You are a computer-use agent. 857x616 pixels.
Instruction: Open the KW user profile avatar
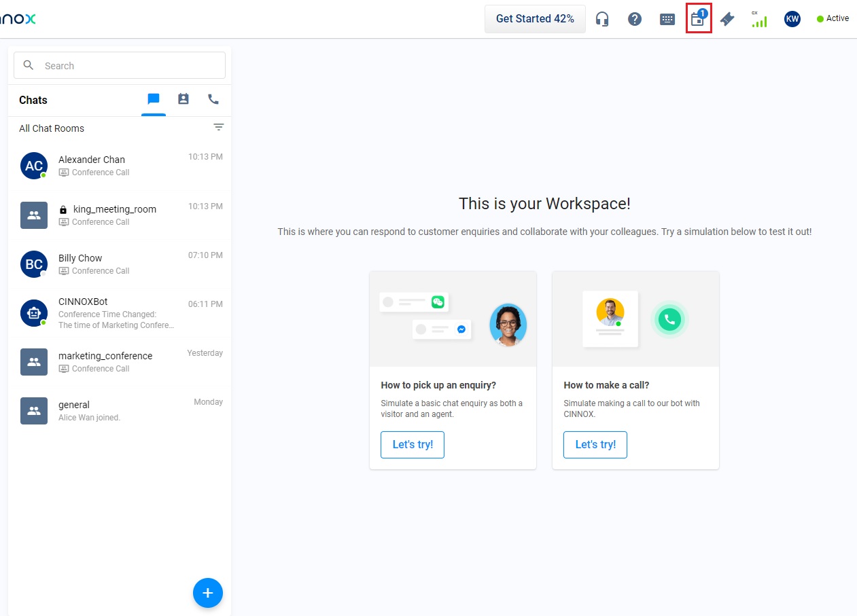pos(792,19)
